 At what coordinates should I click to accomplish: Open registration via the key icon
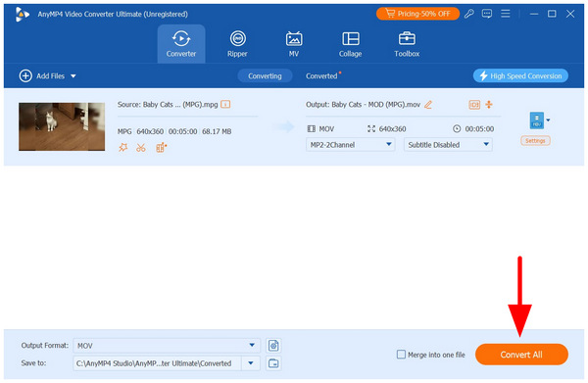468,14
